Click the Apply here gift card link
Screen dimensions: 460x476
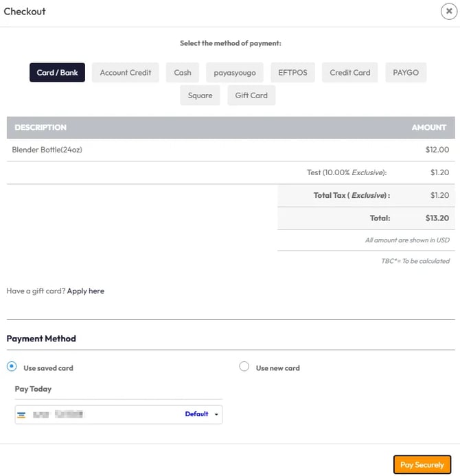(x=86, y=291)
